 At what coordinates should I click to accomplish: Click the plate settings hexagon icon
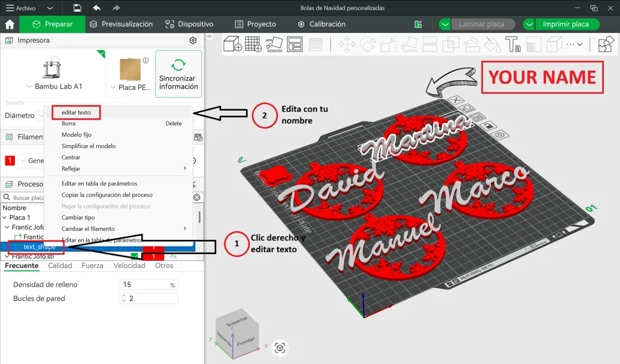pos(499,135)
